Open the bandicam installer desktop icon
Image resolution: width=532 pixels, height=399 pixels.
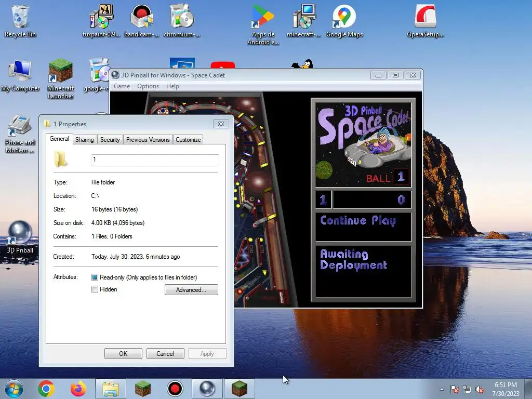141,21
